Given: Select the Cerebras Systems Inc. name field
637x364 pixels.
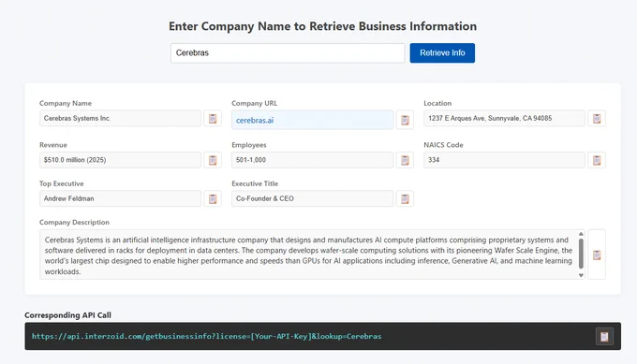Looking at the screenshot, I should click(x=120, y=119).
